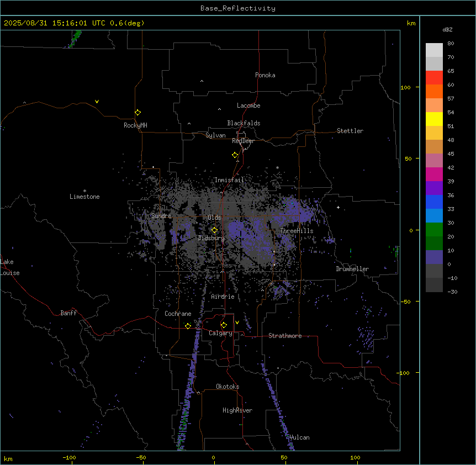This screenshot has height=465, width=476.
Task: Click the Sundre town label
Action: point(161,216)
